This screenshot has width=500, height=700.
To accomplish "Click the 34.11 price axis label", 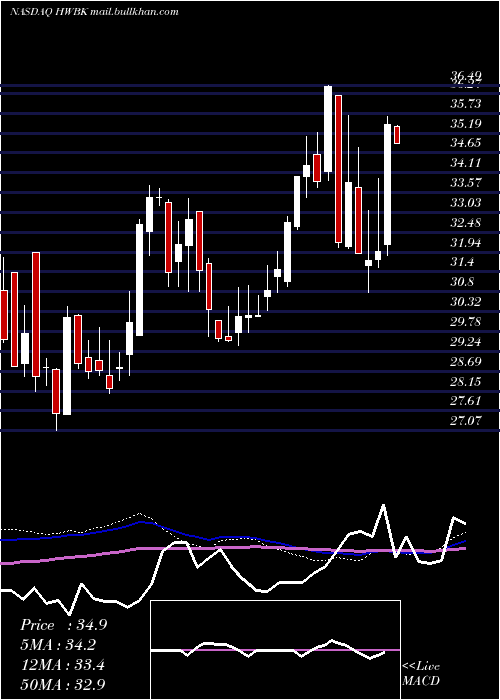I will pyautogui.click(x=465, y=163).
